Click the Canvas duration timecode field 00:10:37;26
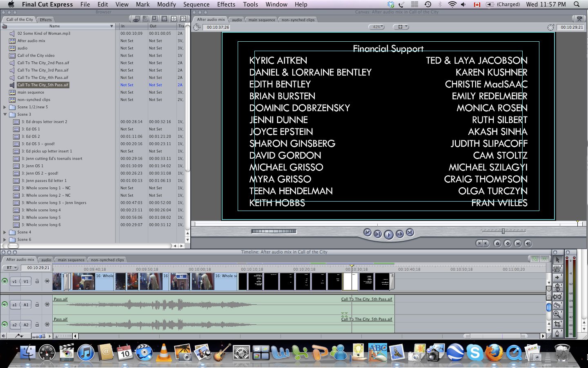The image size is (588, 368). point(217,27)
